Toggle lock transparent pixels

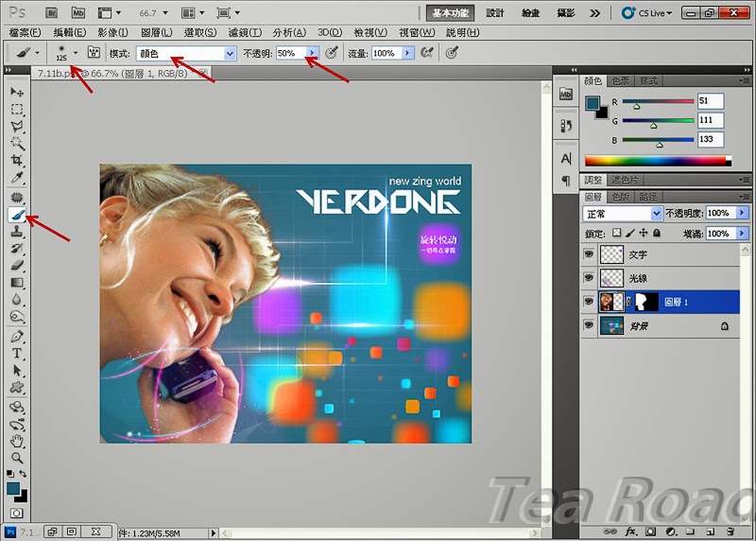click(617, 233)
